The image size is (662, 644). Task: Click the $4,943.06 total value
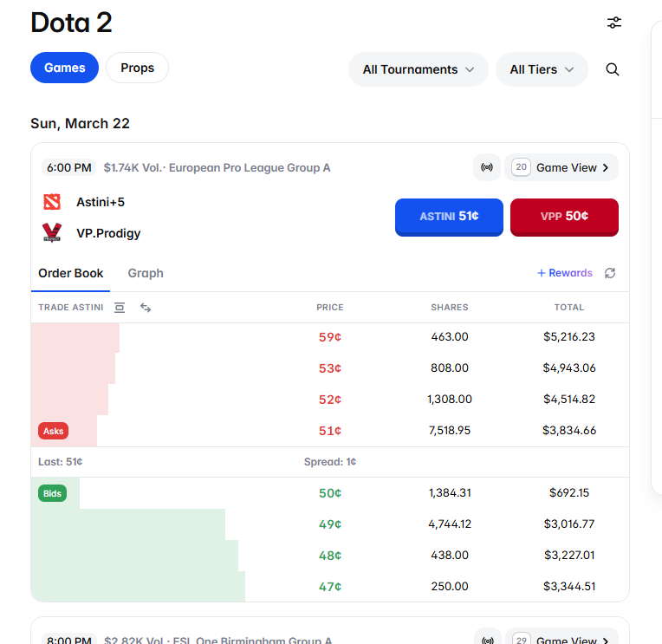pos(568,368)
